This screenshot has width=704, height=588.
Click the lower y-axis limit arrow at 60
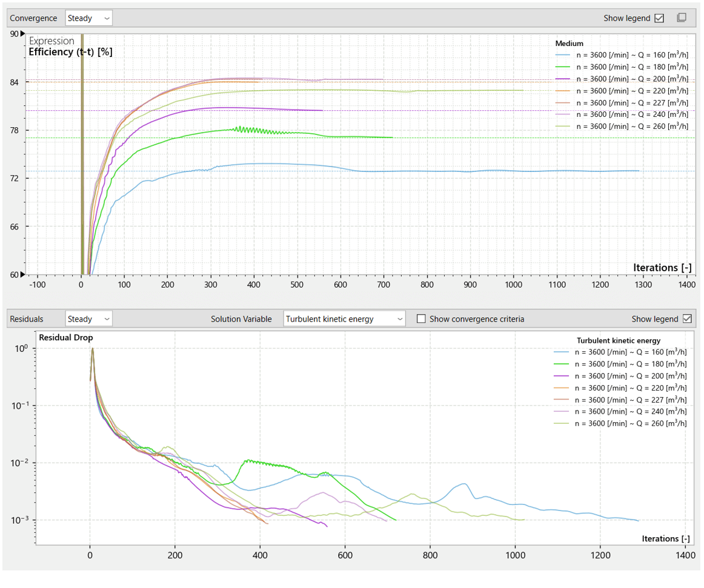(22, 274)
